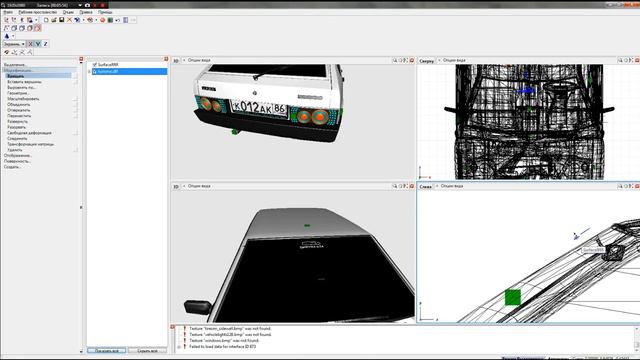Image resolution: width=640 pixels, height=360 pixels.
Task: Expand the Отображение command group
Action: click(18, 156)
